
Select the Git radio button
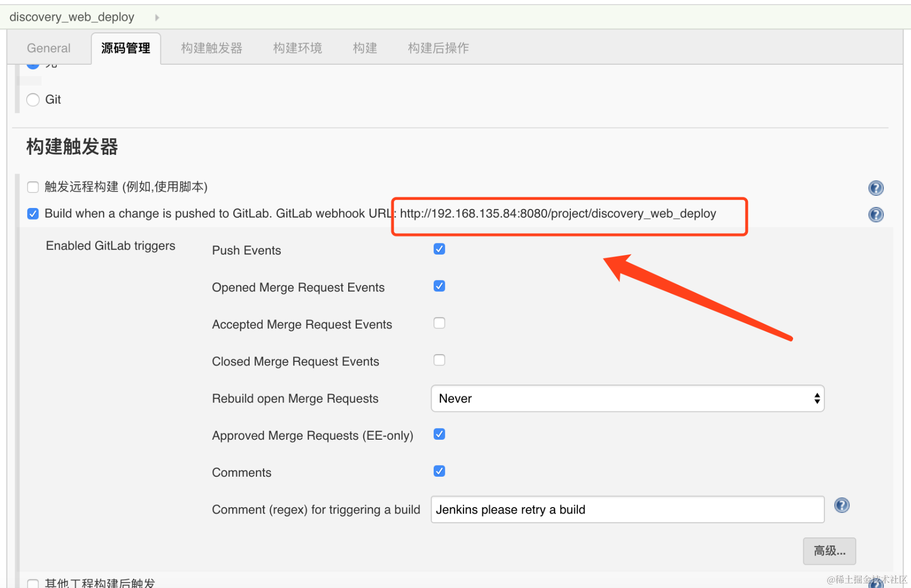click(33, 100)
